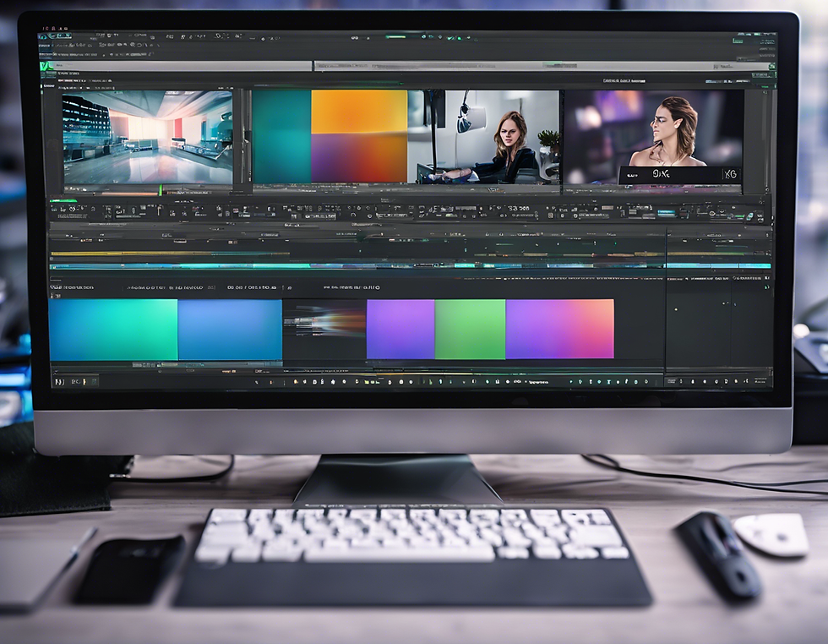
Task: Select the solid teal color panel in viewer
Action: (x=282, y=136)
